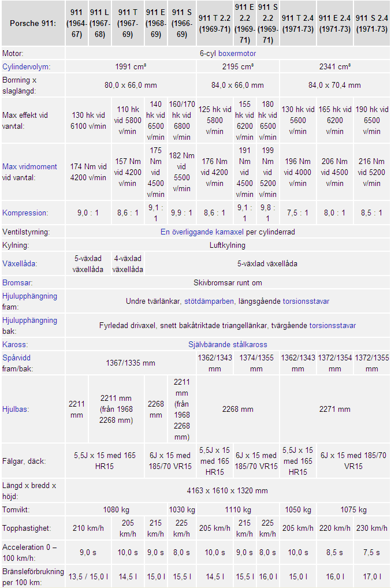Image resolution: width=391 pixels, height=588 pixels.
Task: Select the '1075 kg' weight cell
Action: click(353, 510)
